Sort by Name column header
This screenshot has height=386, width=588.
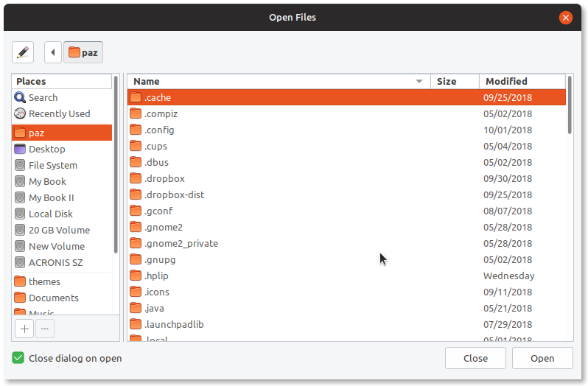(x=279, y=81)
